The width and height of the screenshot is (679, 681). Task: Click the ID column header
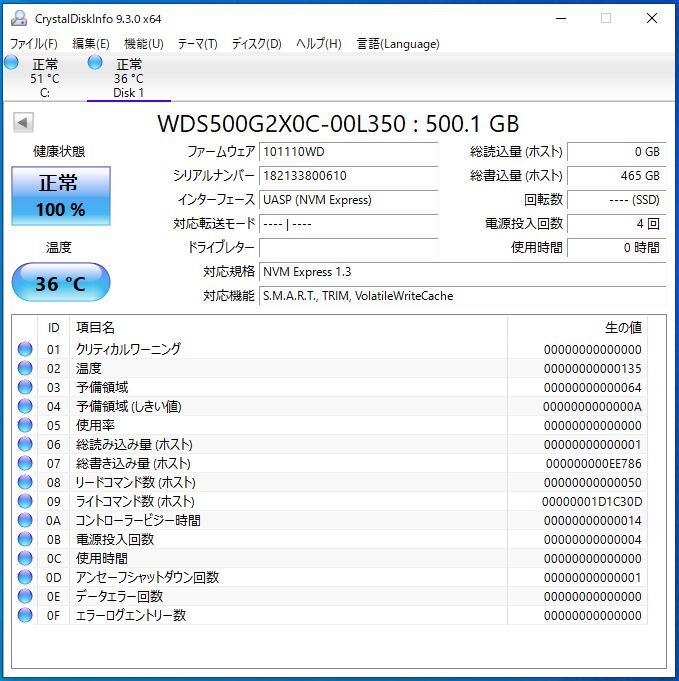53,328
